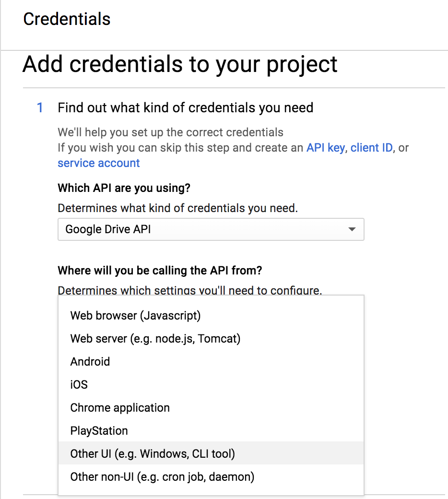The height and width of the screenshot is (499, 448).
Task: Click the Which API are you using label
Action: (x=124, y=188)
